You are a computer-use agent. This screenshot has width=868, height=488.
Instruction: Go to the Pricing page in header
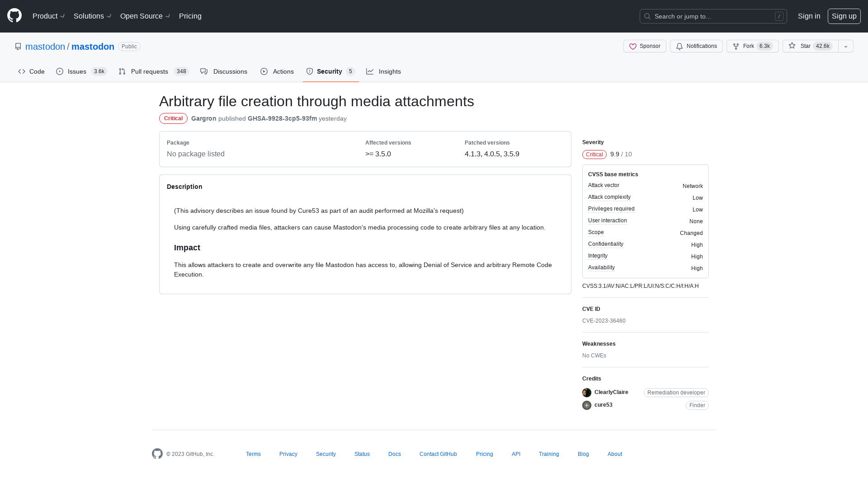pos(190,16)
